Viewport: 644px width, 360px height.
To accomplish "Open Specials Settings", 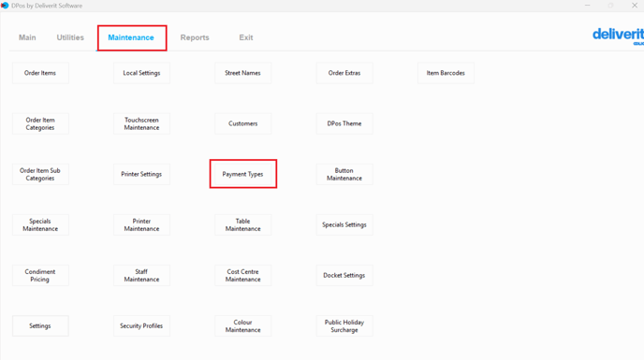I will coord(344,224).
